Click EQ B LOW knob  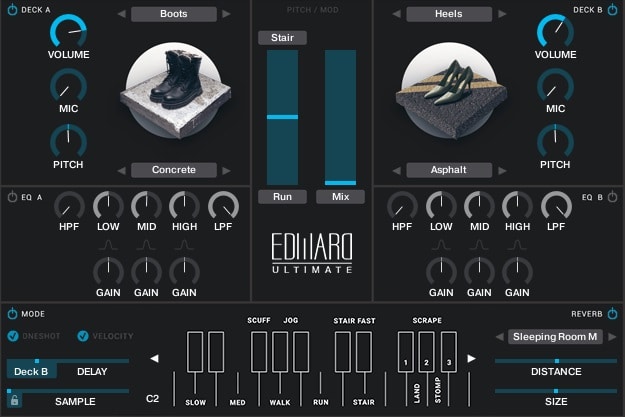(x=441, y=206)
